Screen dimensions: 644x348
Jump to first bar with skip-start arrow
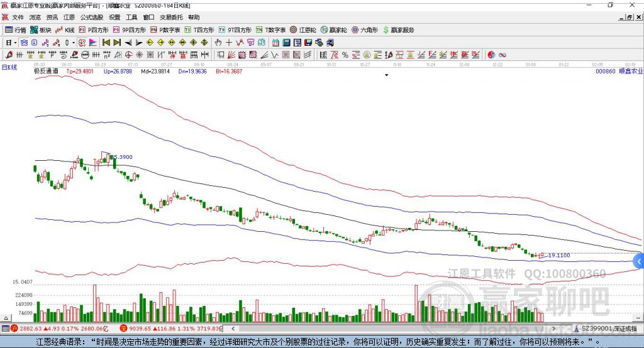point(106,43)
